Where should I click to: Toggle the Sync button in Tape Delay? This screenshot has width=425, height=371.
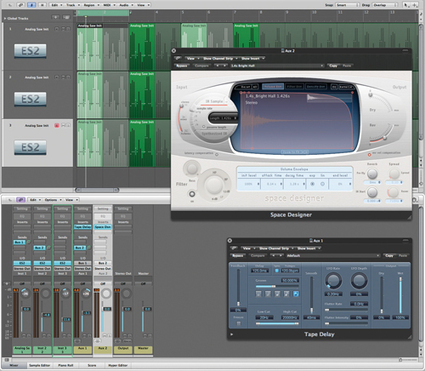click(277, 270)
